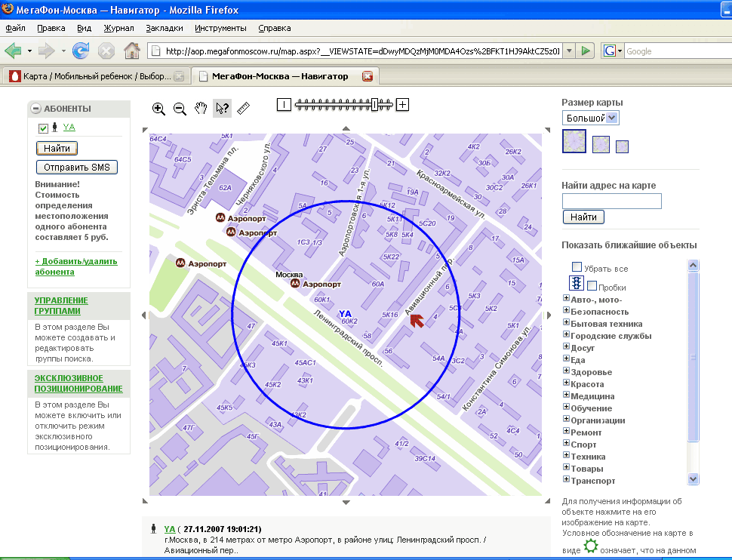Expand the Медицина category

[x=566, y=395]
